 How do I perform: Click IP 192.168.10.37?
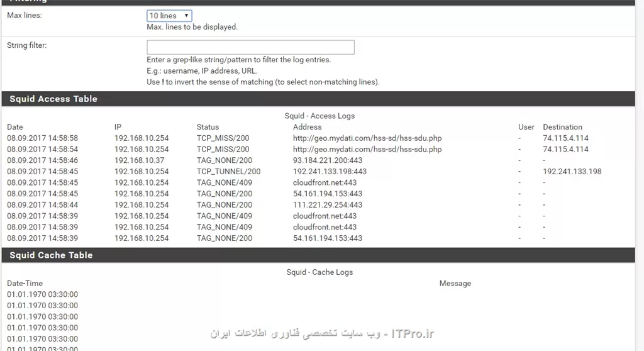(139, 160)
